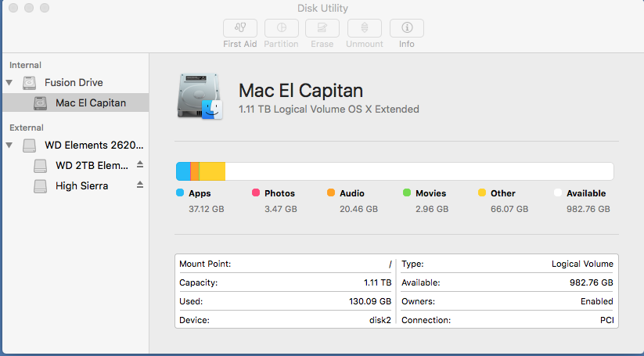Click the Mac El Capitan sidebar disk icon
644x356 pixels.
tap(40, 103)
